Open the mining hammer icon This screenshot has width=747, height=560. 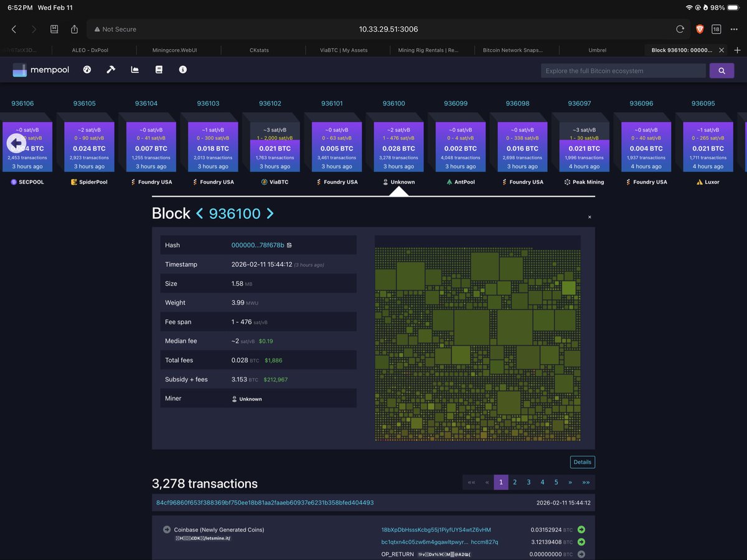point(111,70)
